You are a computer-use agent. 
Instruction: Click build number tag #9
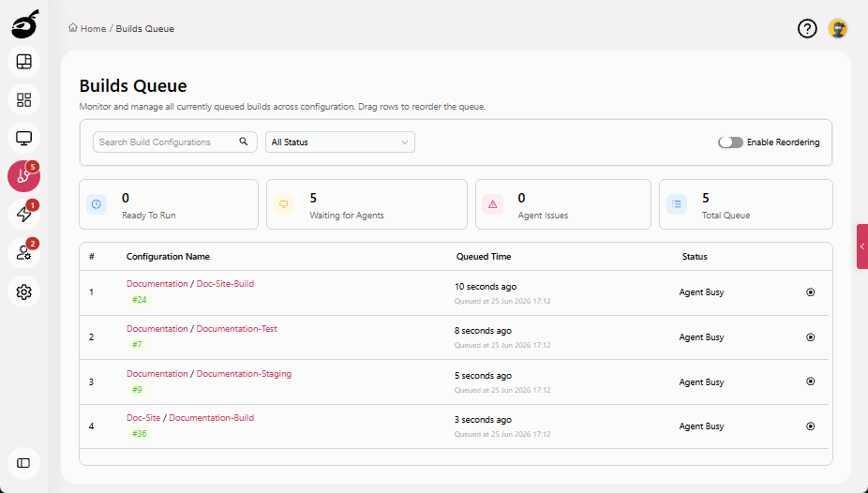[x=137, y=390]
